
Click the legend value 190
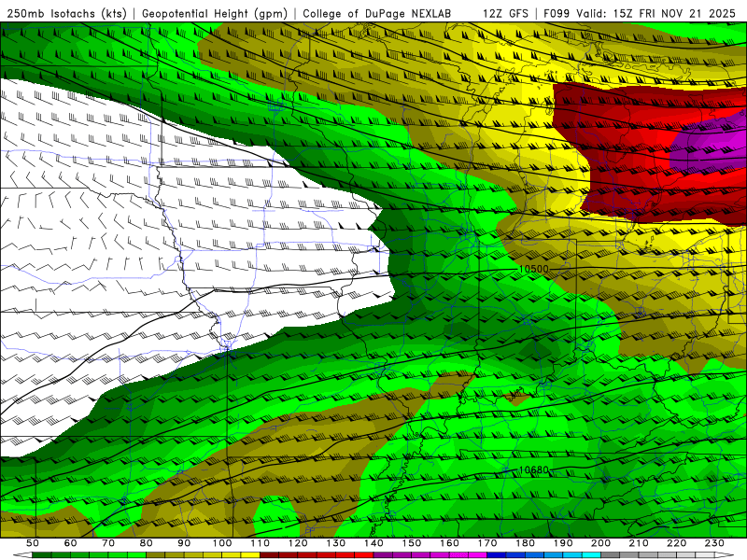563,543
